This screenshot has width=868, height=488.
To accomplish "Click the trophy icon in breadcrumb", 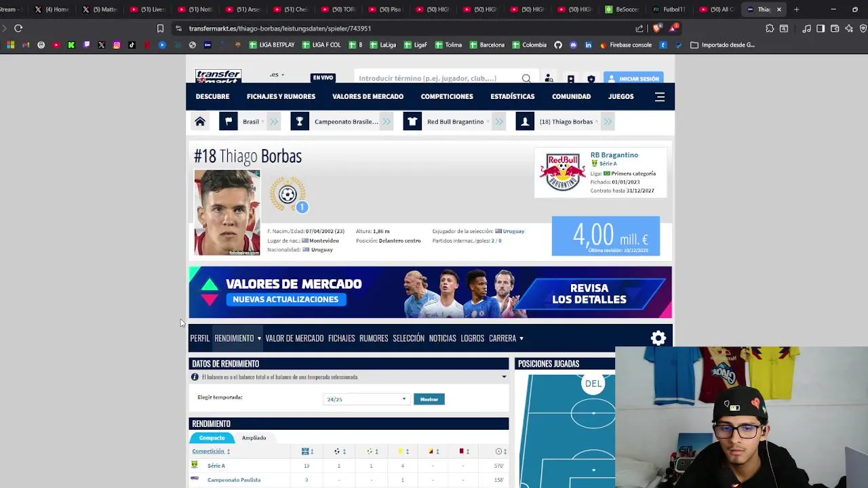I will pyautogui.click(x=300, y=121).
